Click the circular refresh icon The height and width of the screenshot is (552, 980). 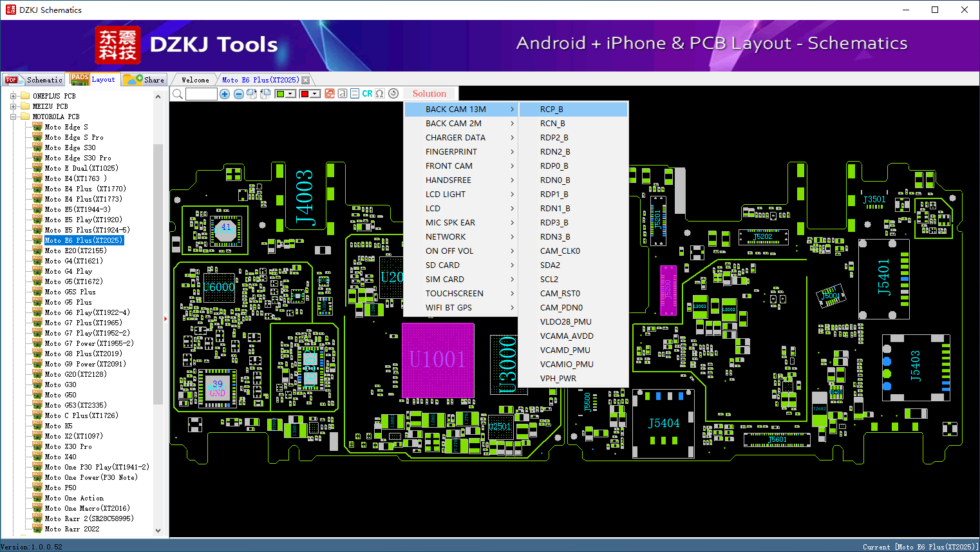393,93
